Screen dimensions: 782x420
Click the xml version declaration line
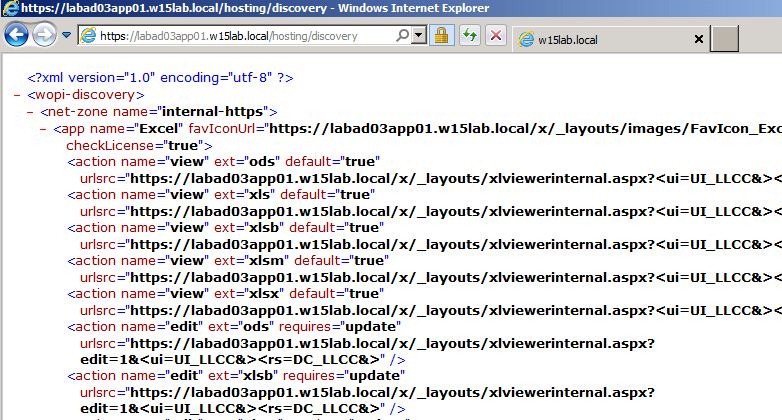tap(160, 78)
